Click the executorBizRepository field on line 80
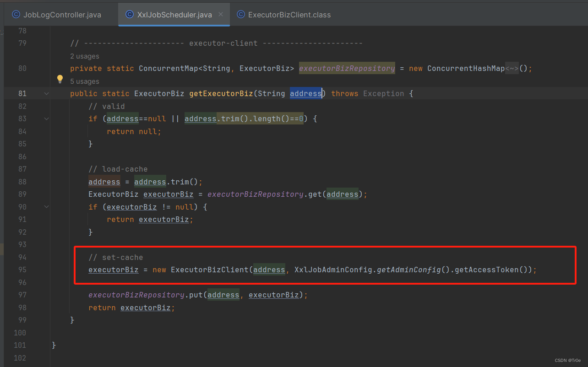The image size is (588, 367). pyautogui.click(x=347, y=68)
